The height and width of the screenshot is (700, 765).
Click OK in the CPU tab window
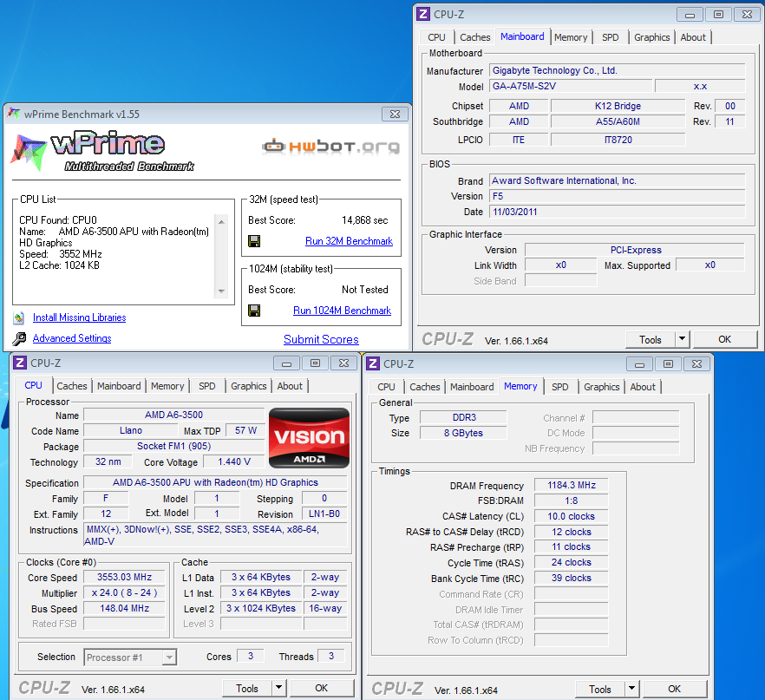(322, 688)
